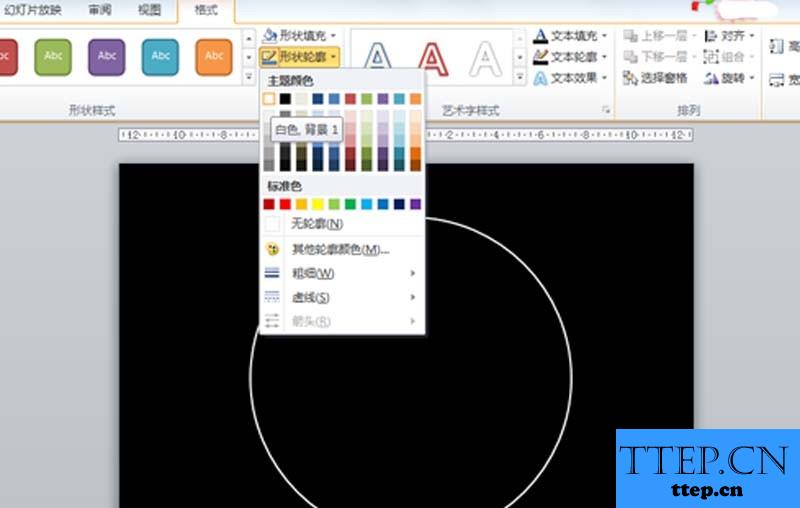
Task: Select the teal Abc shape style
Action: (x=160, y=57)
